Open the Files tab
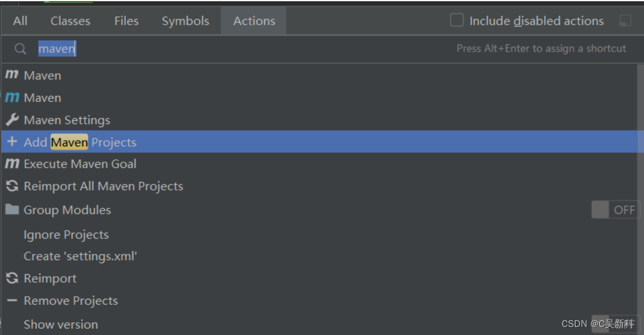 (126, 21)
